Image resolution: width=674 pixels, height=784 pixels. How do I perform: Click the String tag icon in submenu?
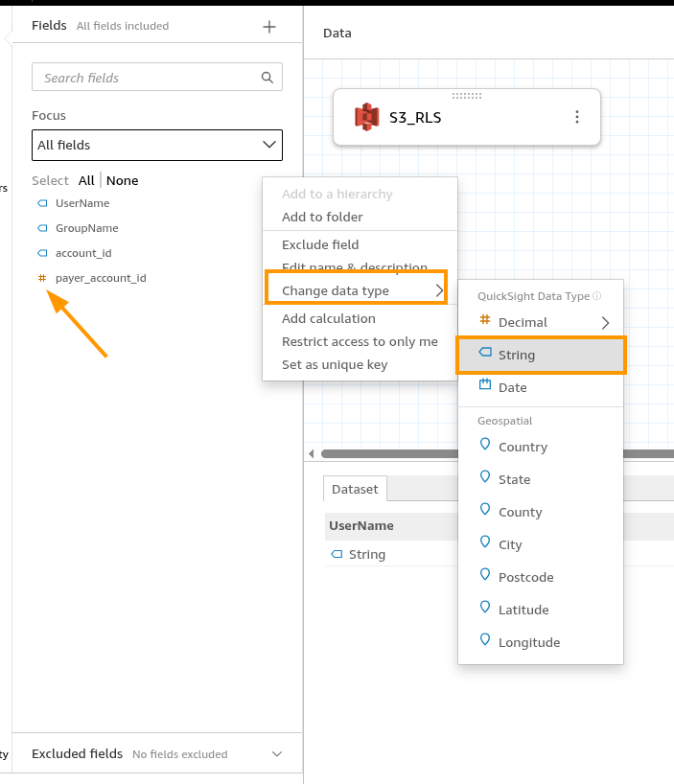(x=485, y=352)
